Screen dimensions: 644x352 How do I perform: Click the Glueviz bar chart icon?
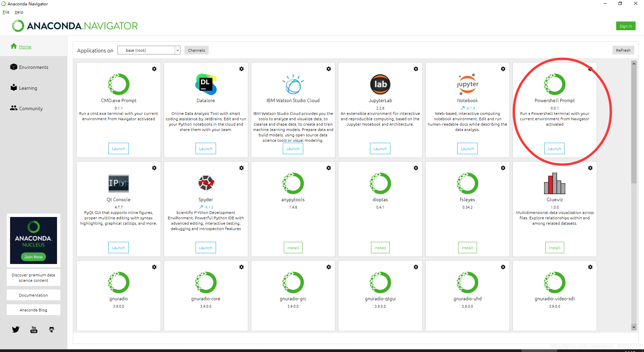pyautogui.click(x=555, y=183)
